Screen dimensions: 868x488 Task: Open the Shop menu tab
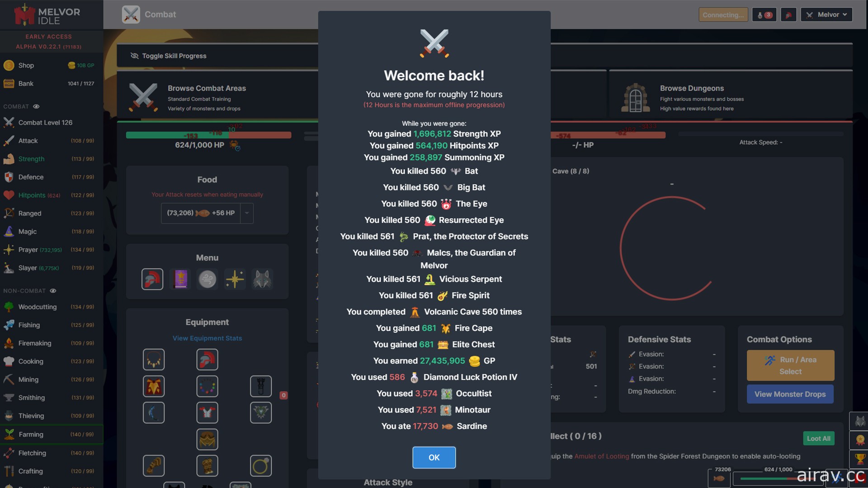[26, 65]
